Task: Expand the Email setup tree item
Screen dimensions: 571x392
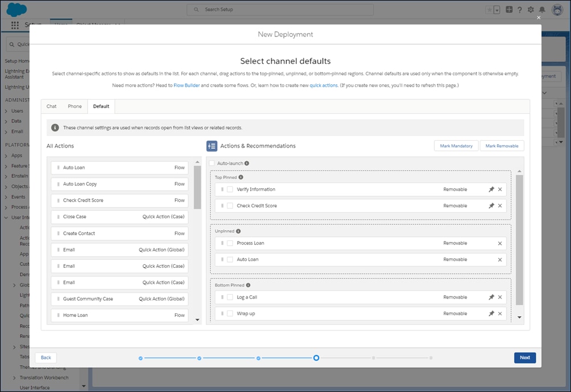Action: tap(6, 132)
